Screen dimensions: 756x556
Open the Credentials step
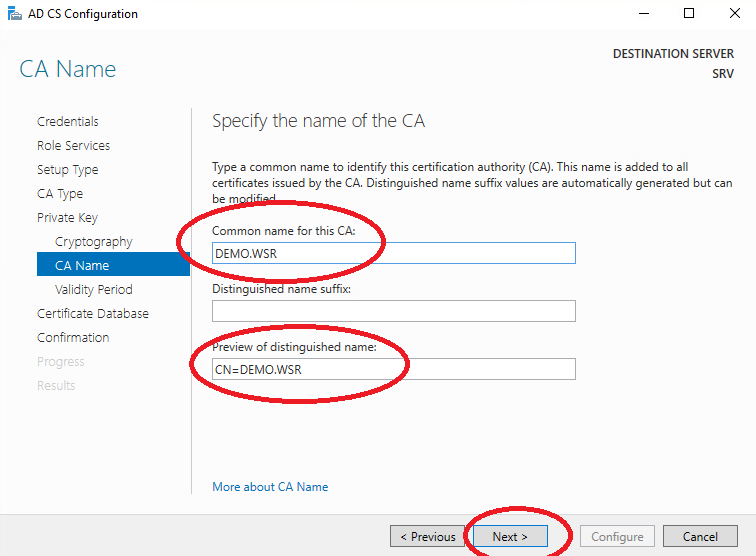[x=68, y=122]
